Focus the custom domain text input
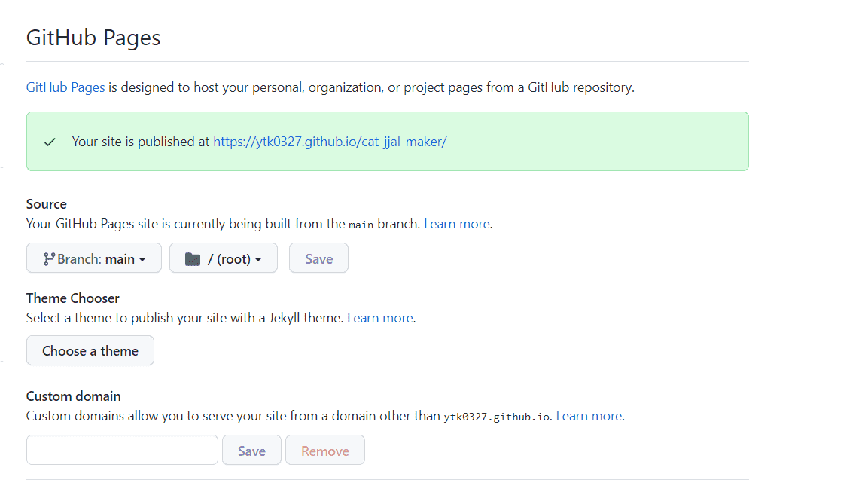Screen dimensions: 868x492 123,450
